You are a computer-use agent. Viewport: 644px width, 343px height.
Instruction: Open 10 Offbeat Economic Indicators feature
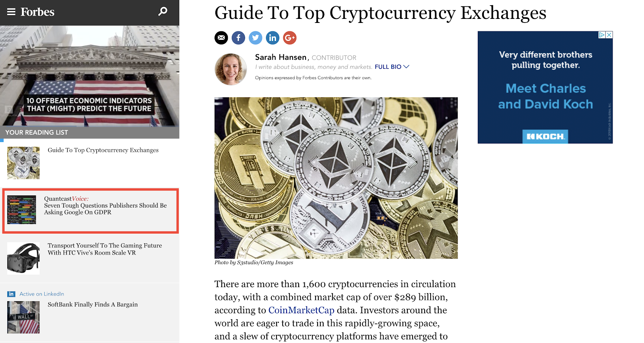click(x=89, y=105)
